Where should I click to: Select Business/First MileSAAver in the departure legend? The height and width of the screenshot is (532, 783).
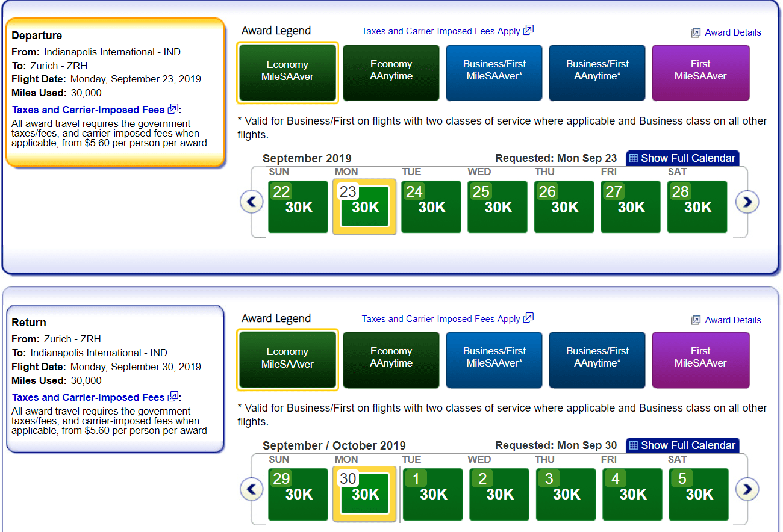click(494, 72)
